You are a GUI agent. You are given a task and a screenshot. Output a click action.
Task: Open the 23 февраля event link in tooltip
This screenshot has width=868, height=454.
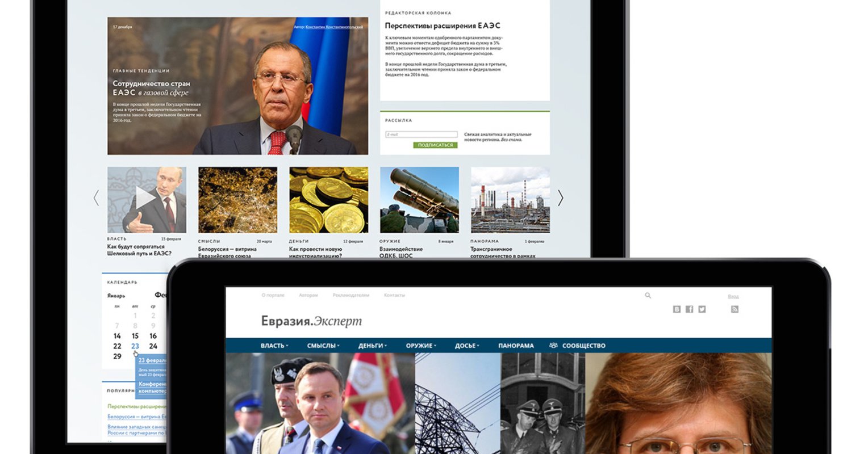[x=152, y=360]
